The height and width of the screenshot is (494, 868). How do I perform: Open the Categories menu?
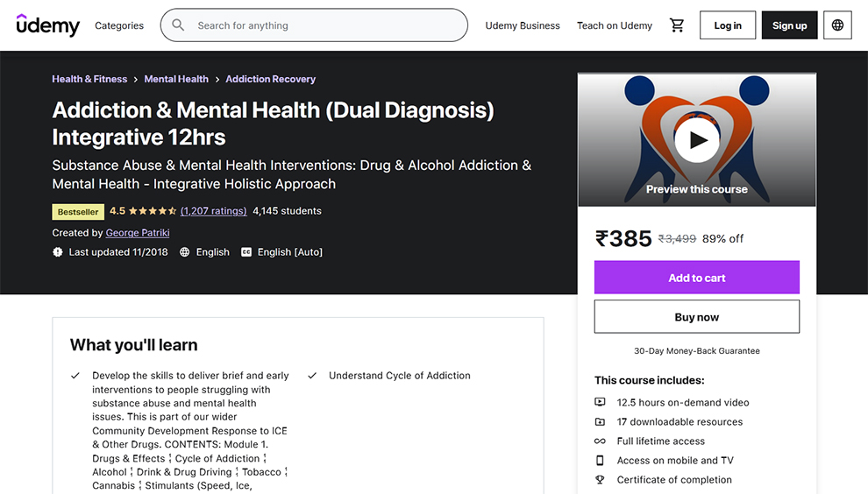pyautogui.click(x=119, y=25)
